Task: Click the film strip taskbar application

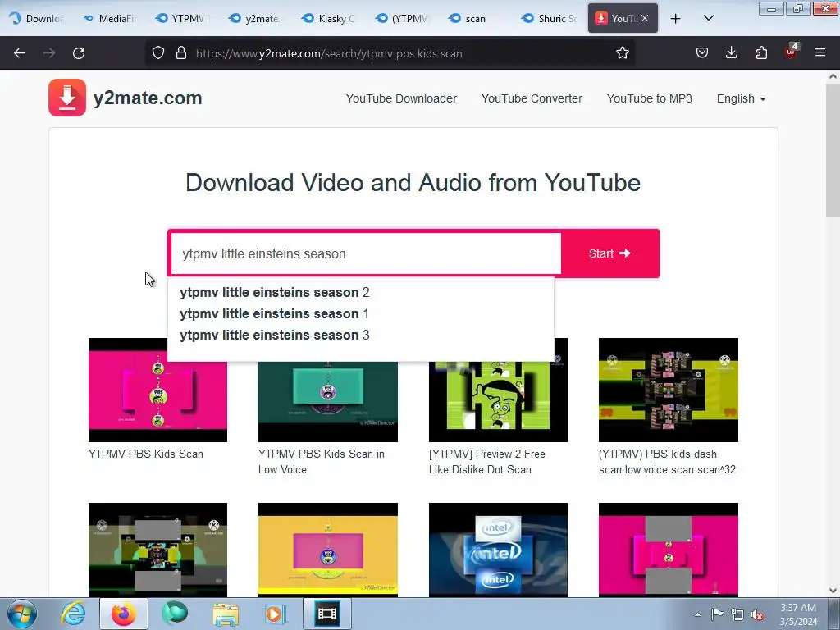Action: coord(327,614)
